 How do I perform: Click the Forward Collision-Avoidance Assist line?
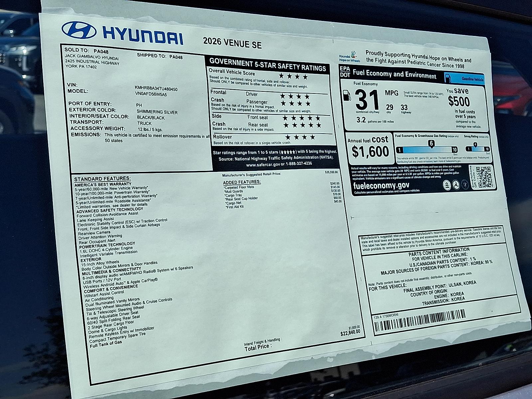(x=107, y=214)
